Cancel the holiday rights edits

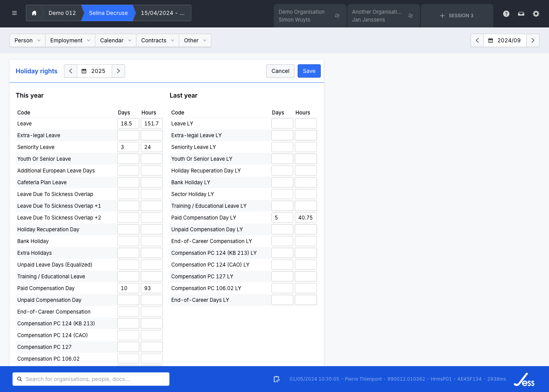(280, 71)
